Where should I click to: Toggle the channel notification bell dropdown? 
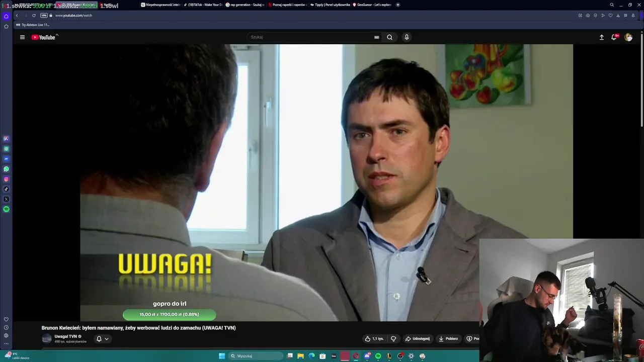(102, 339)
